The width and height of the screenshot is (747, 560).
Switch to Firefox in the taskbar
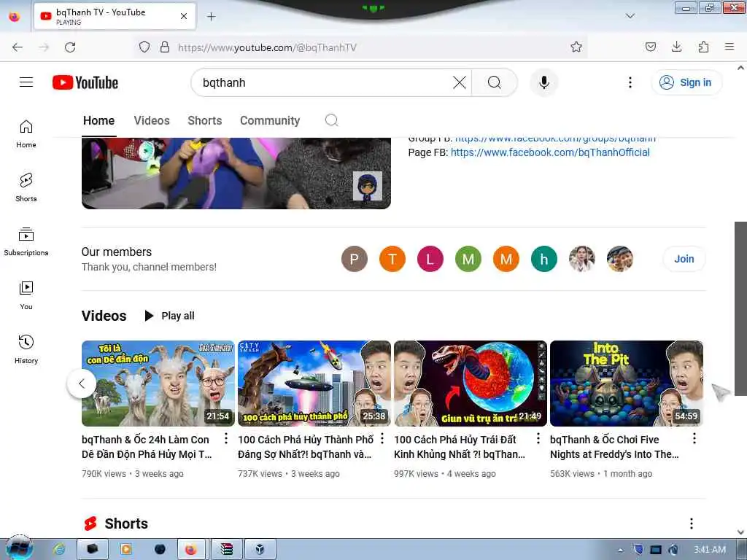(x=190, y=550)
